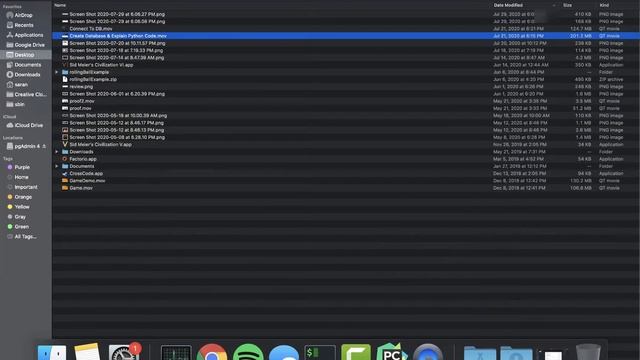
Task: Open System Preferences from the Dock
Action: pos(124,352)
